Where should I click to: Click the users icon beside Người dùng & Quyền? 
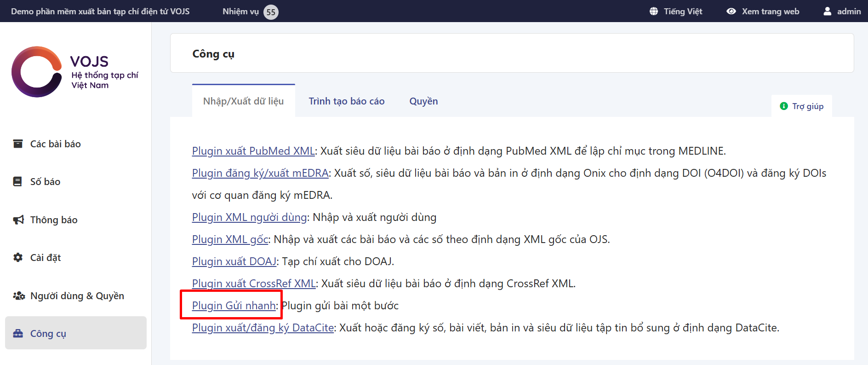19,295
